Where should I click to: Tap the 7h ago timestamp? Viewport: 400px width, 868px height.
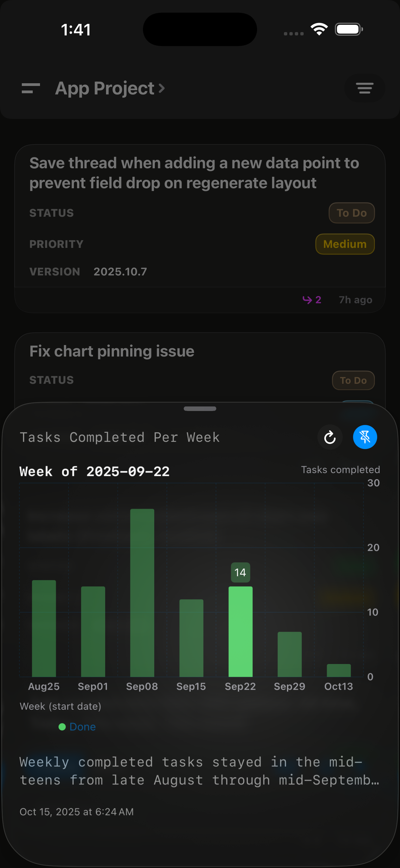(355, 300)
